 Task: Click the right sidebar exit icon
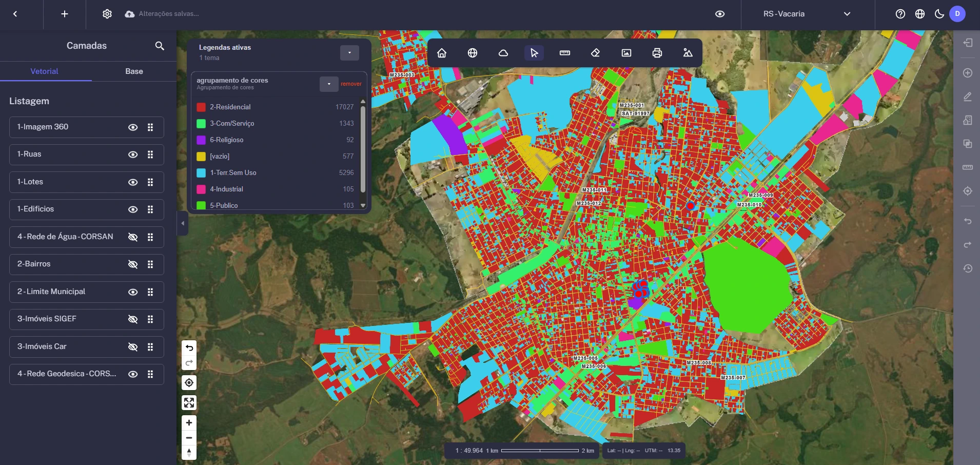(968, 43)
